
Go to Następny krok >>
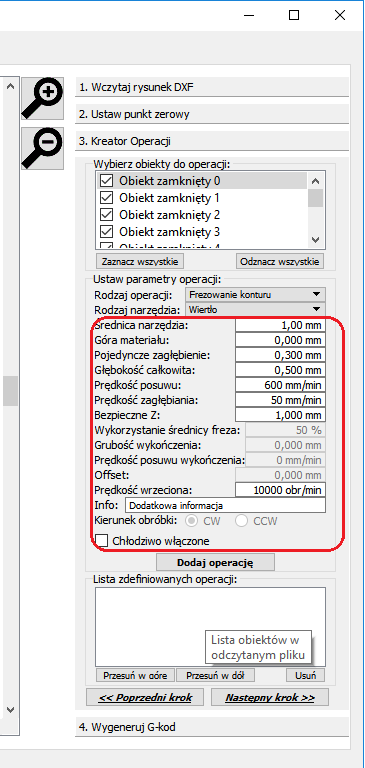[x=270, y=697]
